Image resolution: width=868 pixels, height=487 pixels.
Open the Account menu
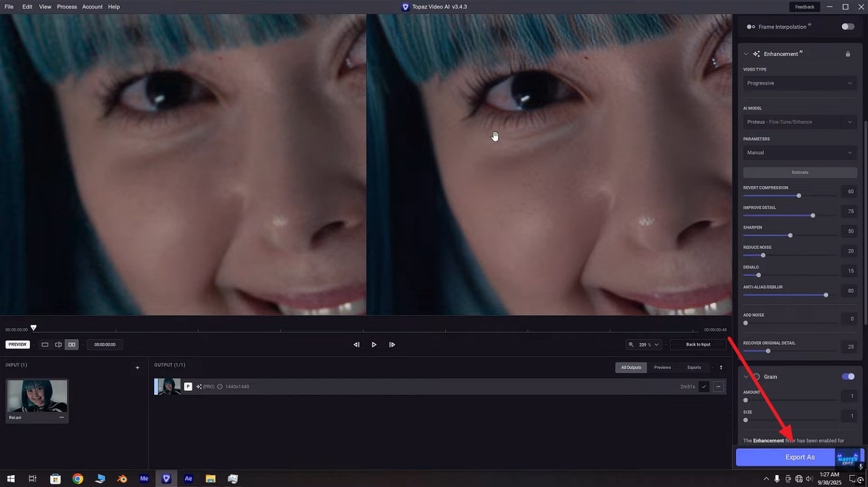click(x=92, y=7)
